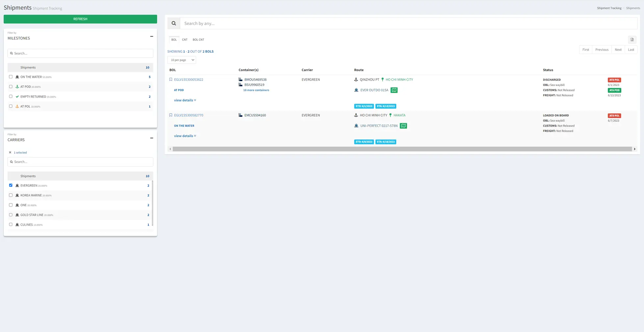The image size is (644, 332).
Task: Click pin icon next to HAKATA
Action: tap(390, 115)
